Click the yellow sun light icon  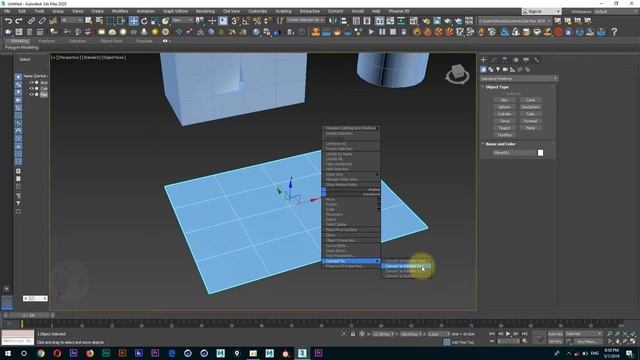(155, 32)
